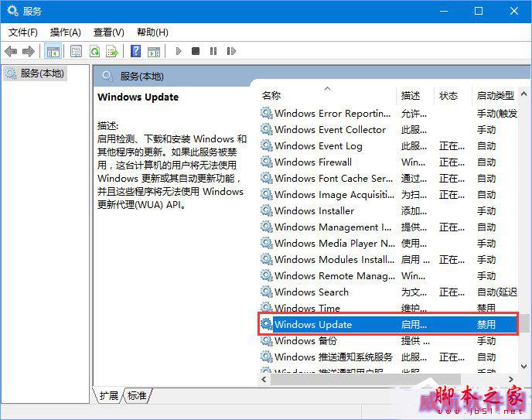
Task: Click the vertical scrollbar up arrow
Action: [x=523, y=94]
